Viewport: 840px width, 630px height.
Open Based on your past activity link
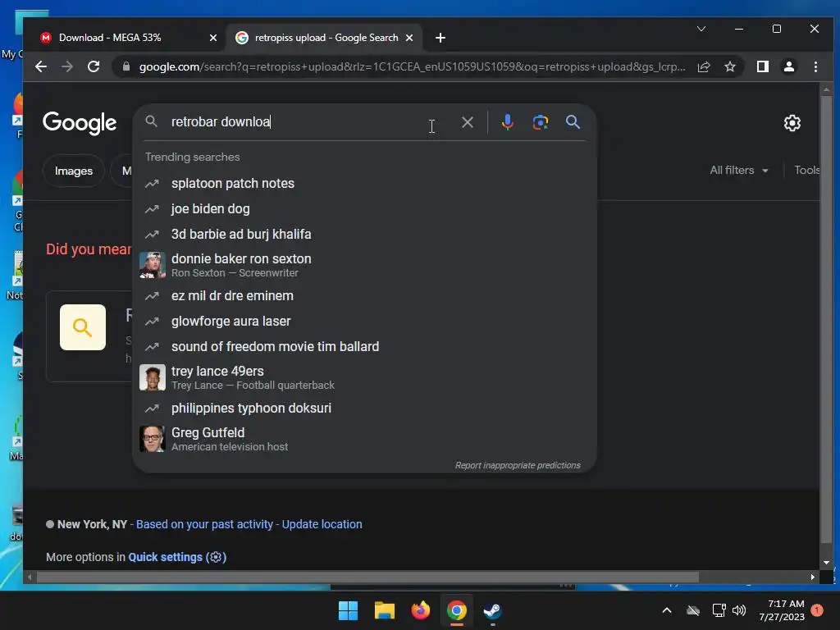[204, 524]
